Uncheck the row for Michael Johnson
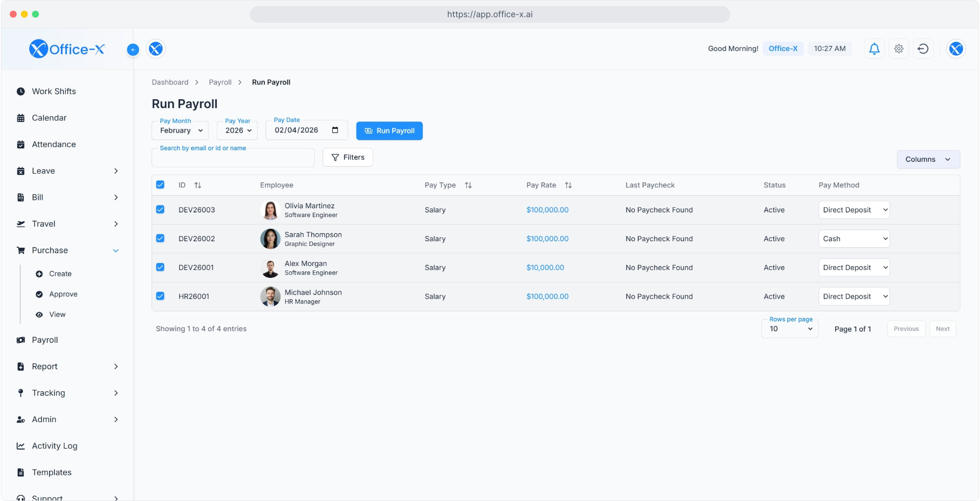This screenshot has width=980, height=501. [x=160, y=296]
